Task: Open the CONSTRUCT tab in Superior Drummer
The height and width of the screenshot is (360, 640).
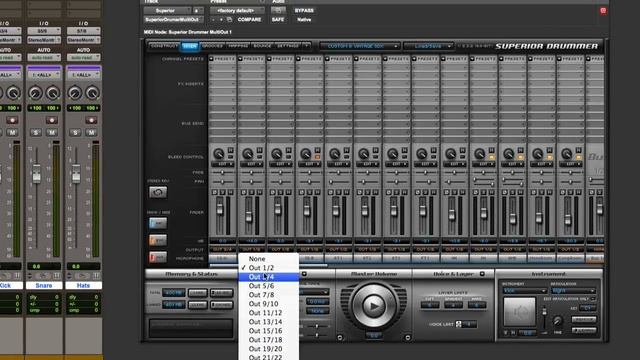Action: click(164, 46)
